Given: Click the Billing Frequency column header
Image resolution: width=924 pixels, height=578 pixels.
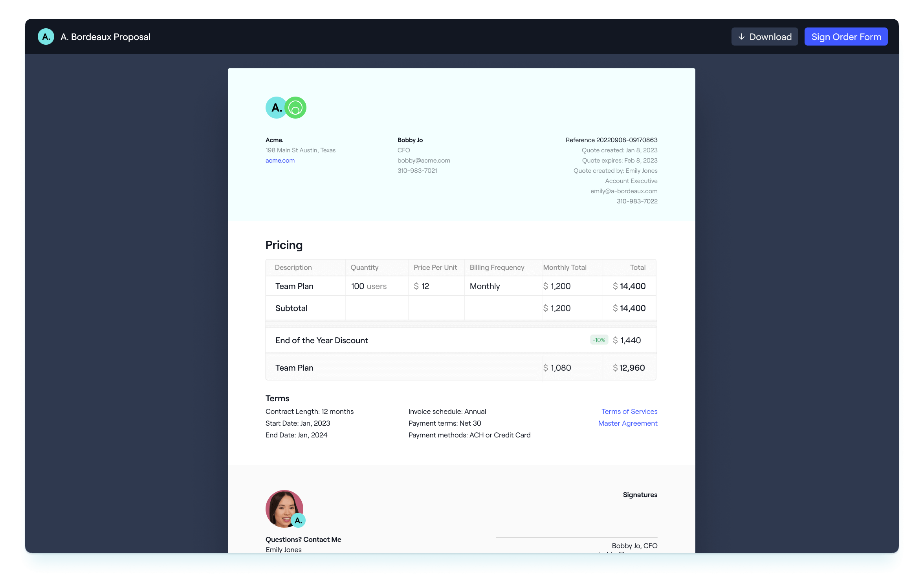Looking at the screenshot, I should (x=497, y=267).
